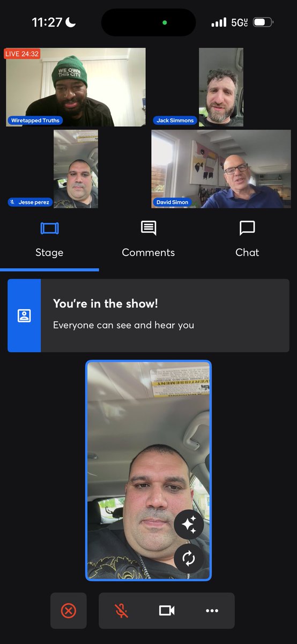Select the Jesse perez video tile
The height and width of the screenshot is (644, 297).
(x=76, y=169)
